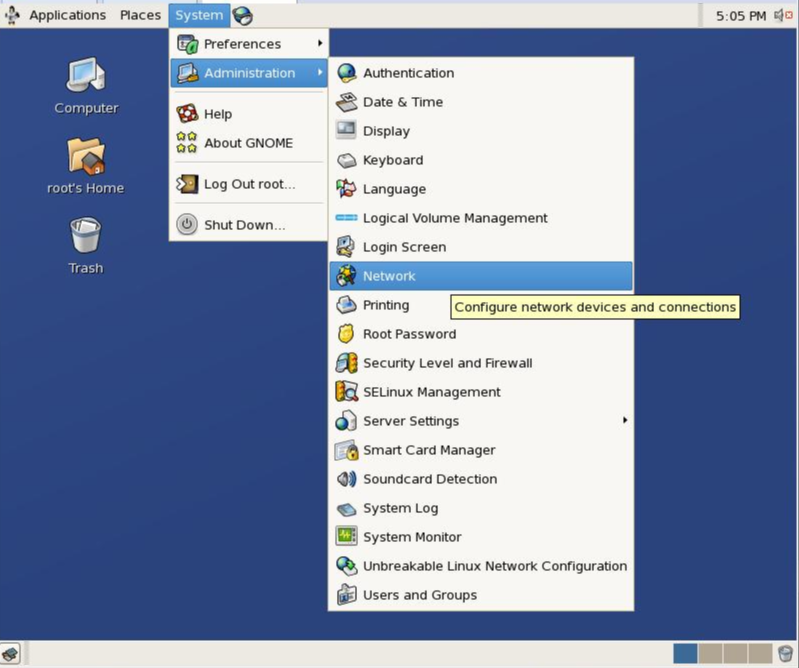Open Date & Time settings
799x668 pixels.
[481, 102]
